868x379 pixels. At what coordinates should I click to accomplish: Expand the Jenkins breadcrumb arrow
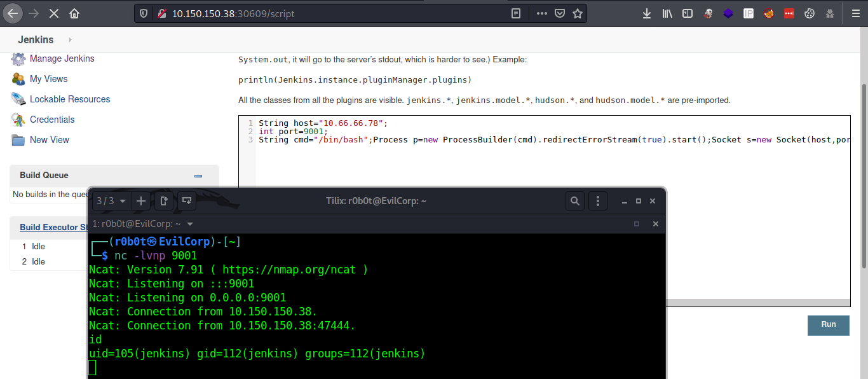point(70,39)
